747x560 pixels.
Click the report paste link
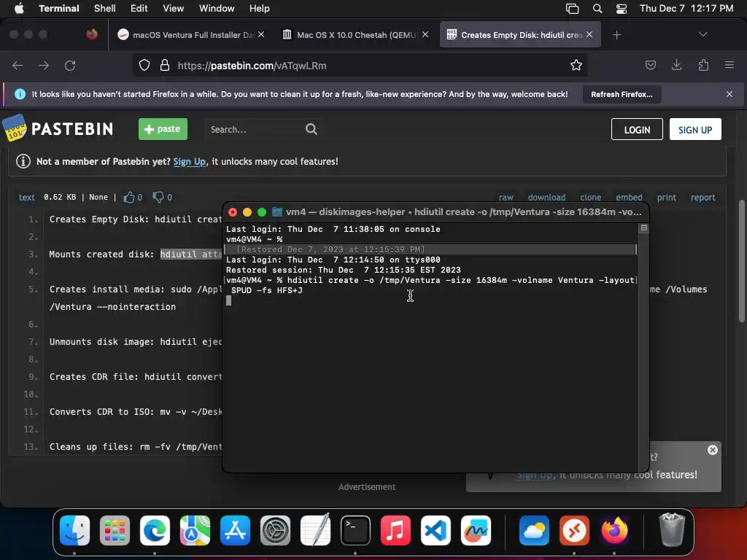(703, 197)
